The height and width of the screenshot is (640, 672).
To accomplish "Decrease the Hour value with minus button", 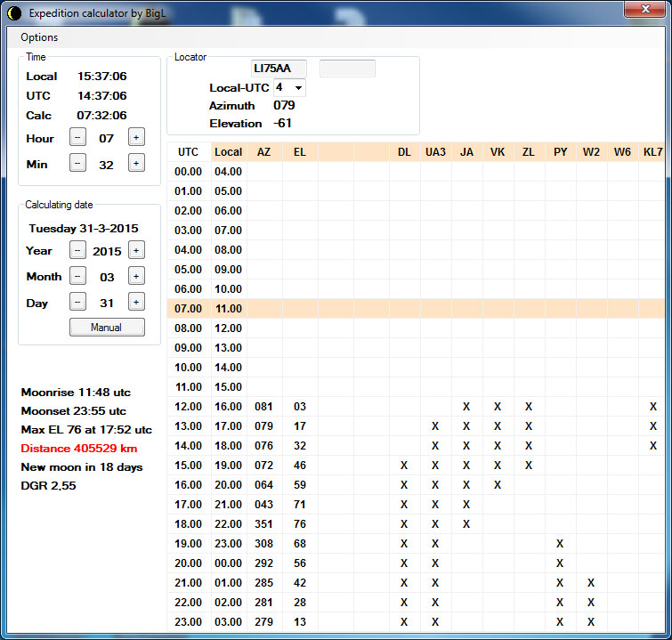I will [78, 137].
